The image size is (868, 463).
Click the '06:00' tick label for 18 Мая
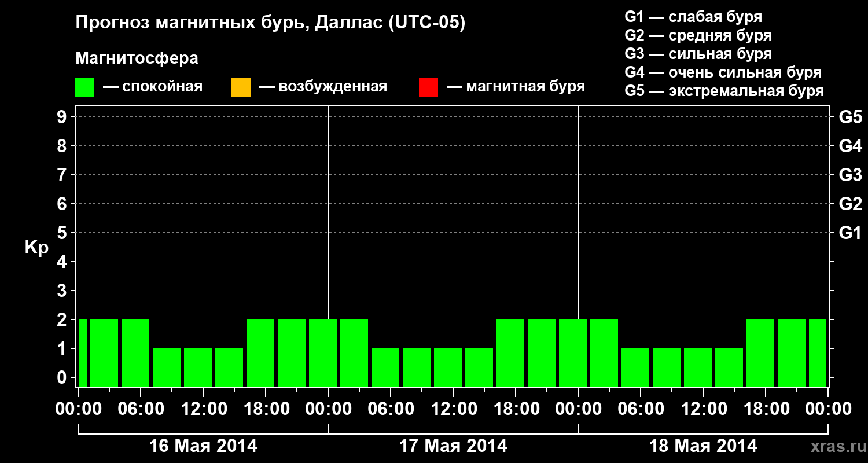pyautogui.click(x=641, y=409)
